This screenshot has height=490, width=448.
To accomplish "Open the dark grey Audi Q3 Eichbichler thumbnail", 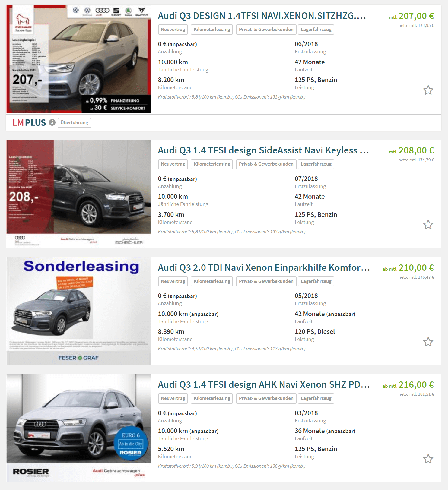I will (79, 193).
